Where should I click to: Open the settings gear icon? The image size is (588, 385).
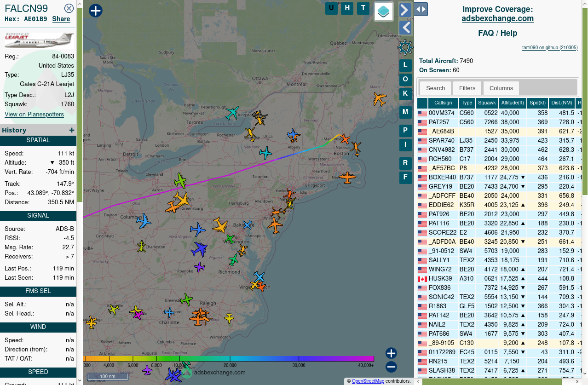coord(405,47)
